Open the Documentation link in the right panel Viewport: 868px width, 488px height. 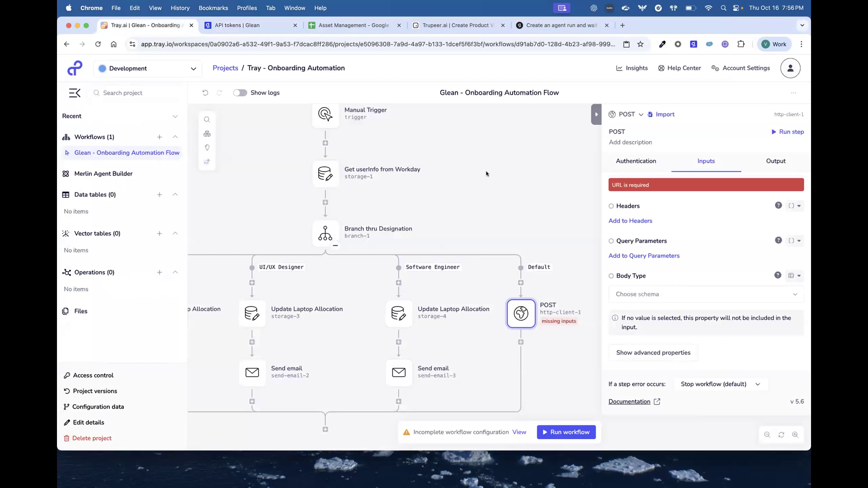tap(630, 401)
